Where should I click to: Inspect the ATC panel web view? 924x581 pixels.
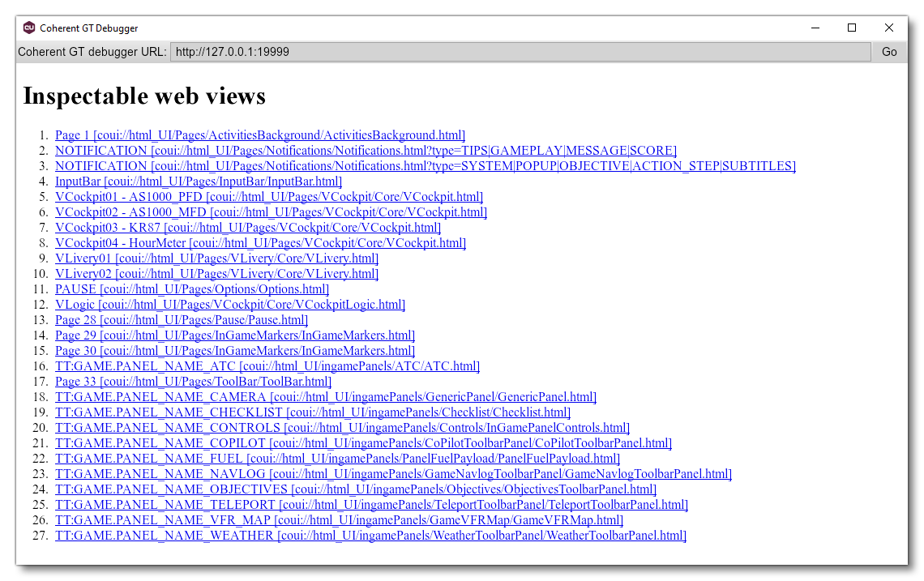(267, 365)
